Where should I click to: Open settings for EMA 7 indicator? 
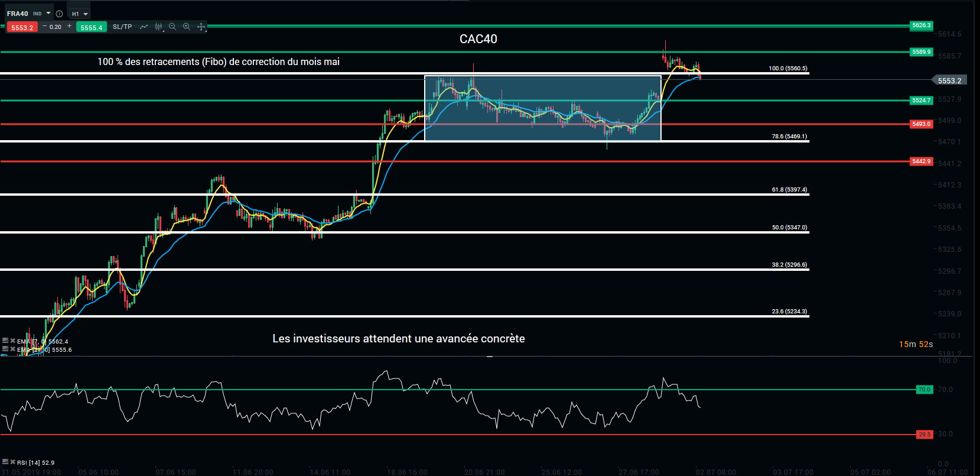[5, 341]
